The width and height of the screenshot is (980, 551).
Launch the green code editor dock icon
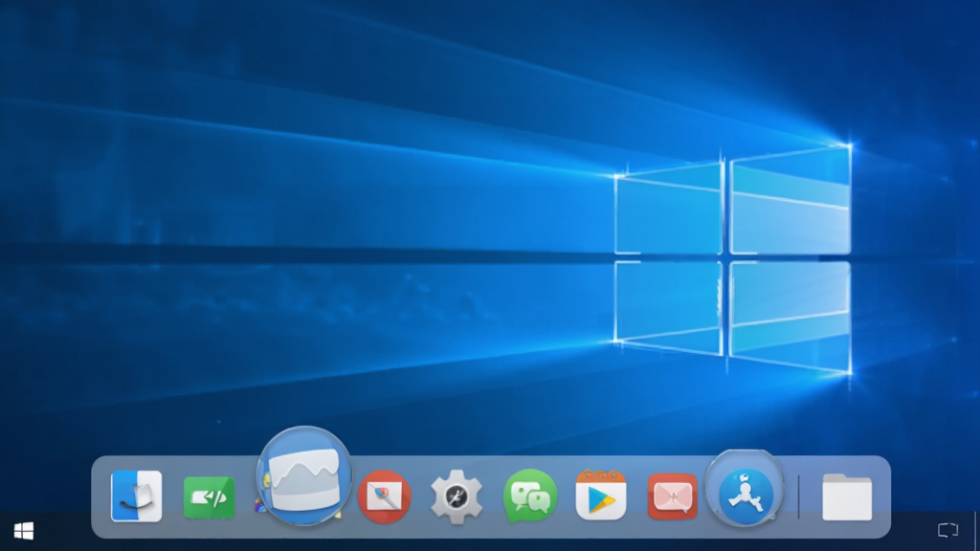click(x=210, y=497)
